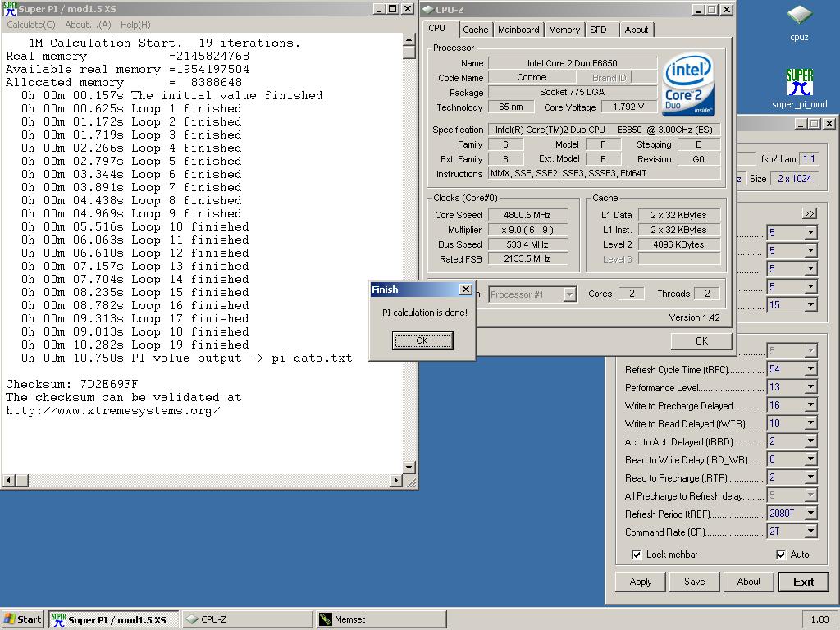Viewport: 840px width, 630px height.
Task: Click the Super PI horizontal scrollbar right arrow
Action: pyautogui.click(x=396, y=481)
